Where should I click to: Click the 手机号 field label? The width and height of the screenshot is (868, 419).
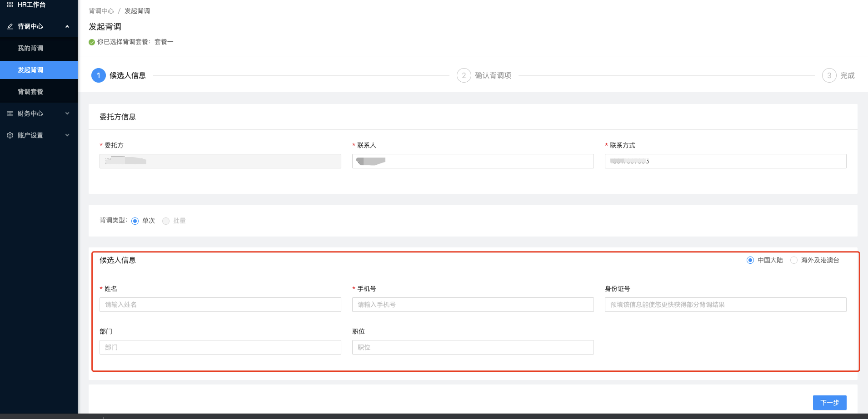367,289
